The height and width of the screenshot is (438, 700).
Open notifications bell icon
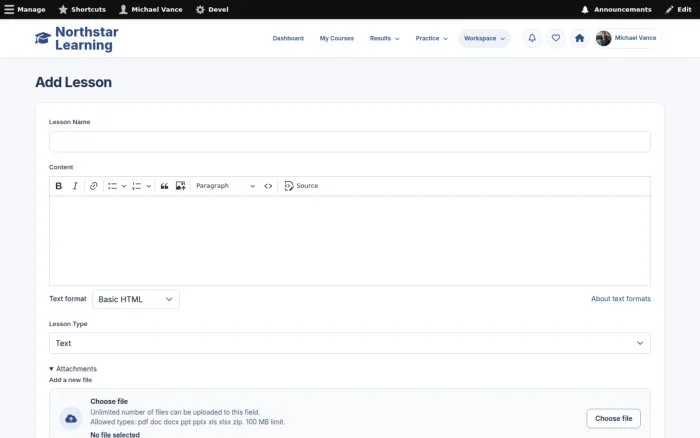tap(532, 38)
